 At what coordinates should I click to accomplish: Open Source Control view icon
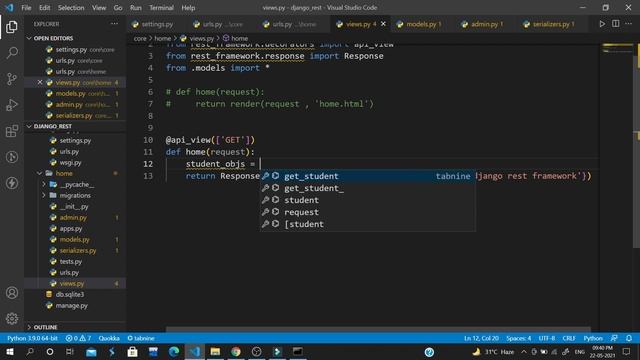12,78
